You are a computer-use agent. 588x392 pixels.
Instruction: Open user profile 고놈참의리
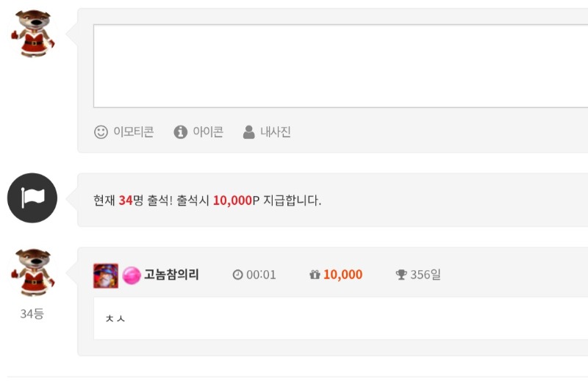(171, 275)
